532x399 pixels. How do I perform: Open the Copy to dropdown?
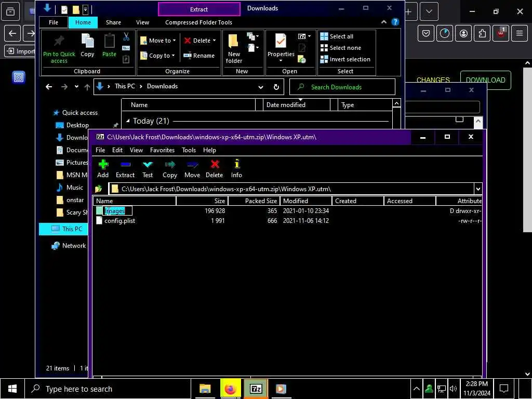pos(158,55)
